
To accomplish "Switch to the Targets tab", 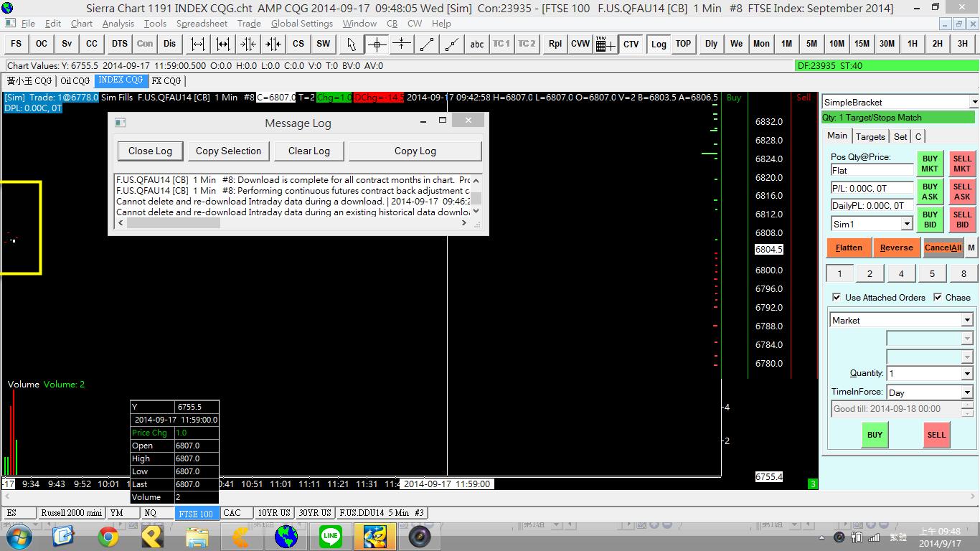I will pyautogui.click(x=870, y=136).
